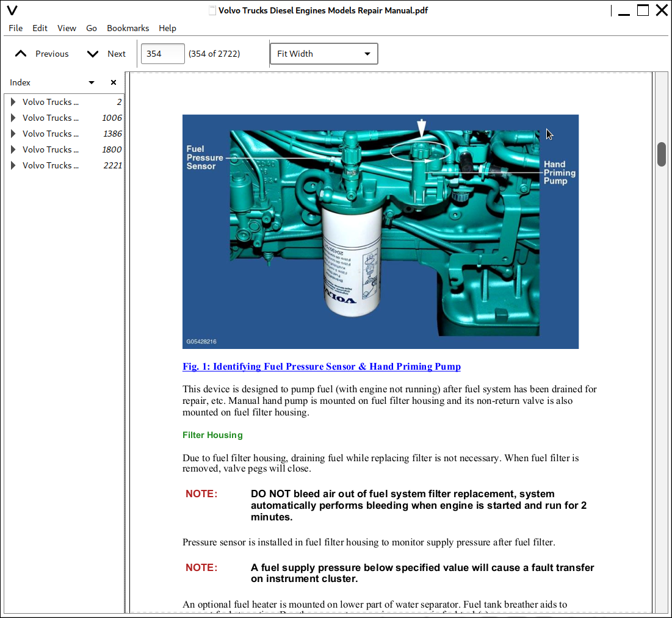Open the Fit Width zoom dropdown

324,54
